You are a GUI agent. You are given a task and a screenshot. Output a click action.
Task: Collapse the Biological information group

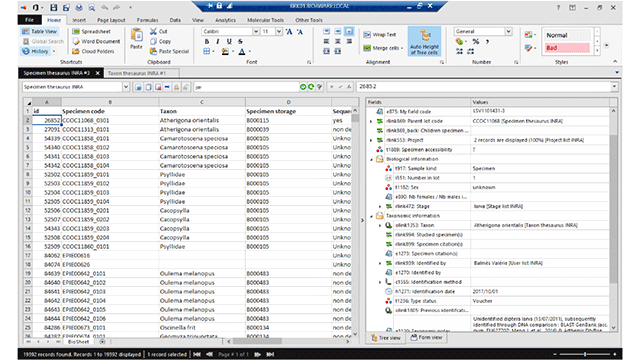tap(371, 159)
